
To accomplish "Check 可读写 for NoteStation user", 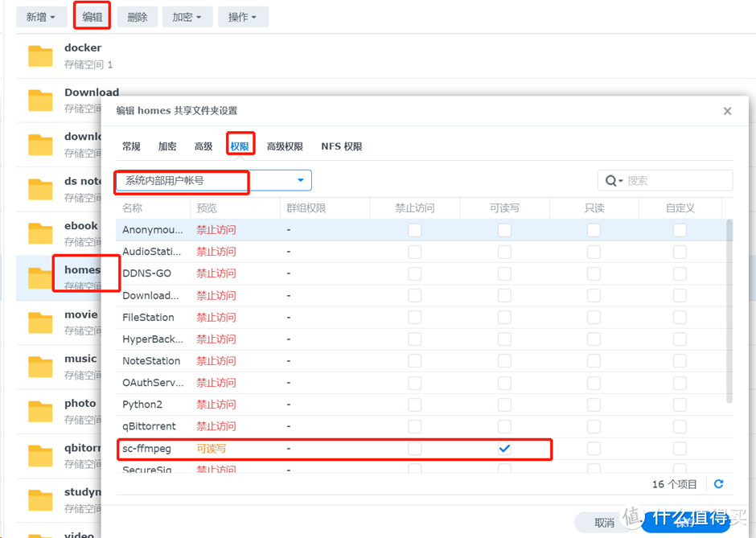I will point(504,360).
